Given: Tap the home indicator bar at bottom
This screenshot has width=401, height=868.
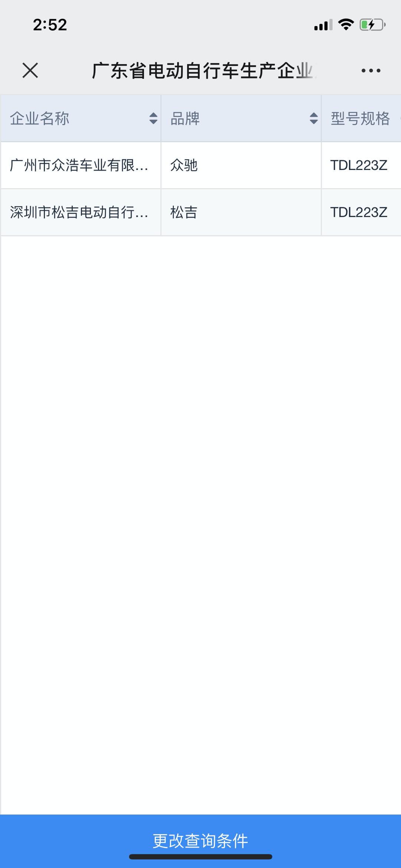Looking at the screenshot, I should (200, 857).
